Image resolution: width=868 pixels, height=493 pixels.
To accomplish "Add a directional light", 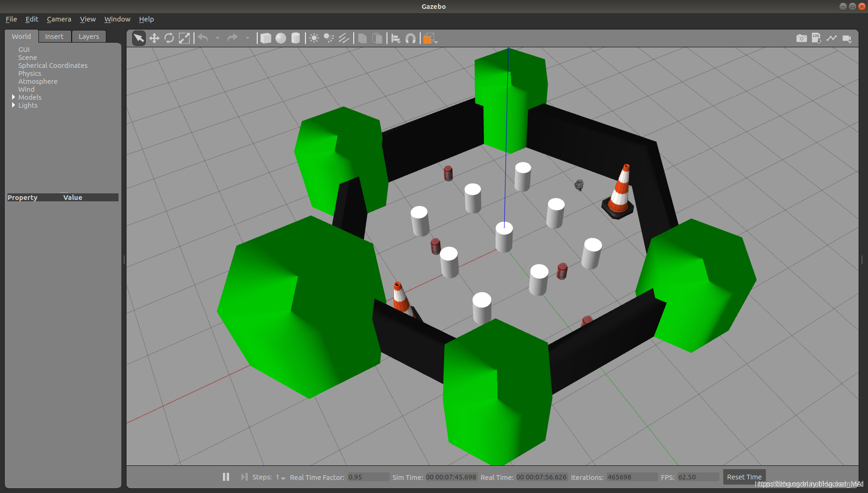I will [x=344, y=38].
